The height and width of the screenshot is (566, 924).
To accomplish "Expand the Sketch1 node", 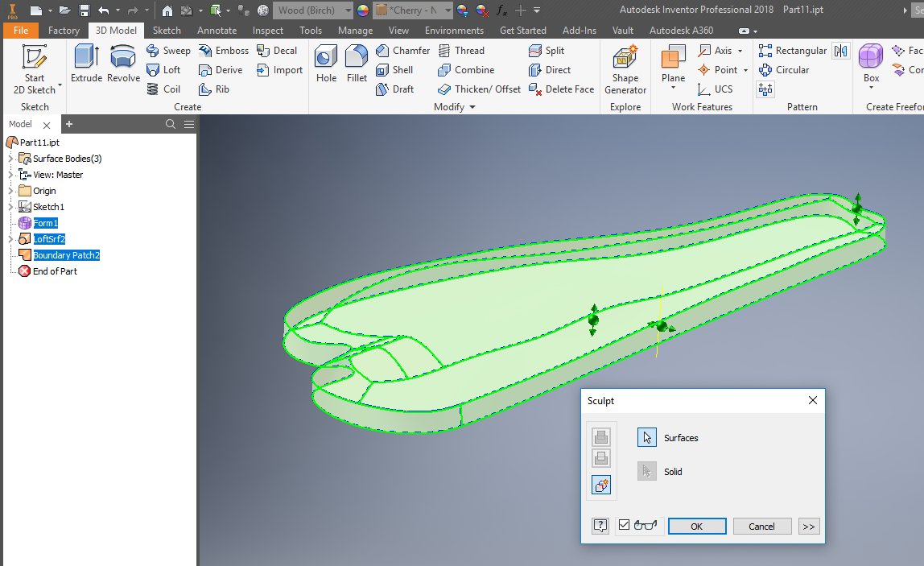I will [x=10, y=207].
